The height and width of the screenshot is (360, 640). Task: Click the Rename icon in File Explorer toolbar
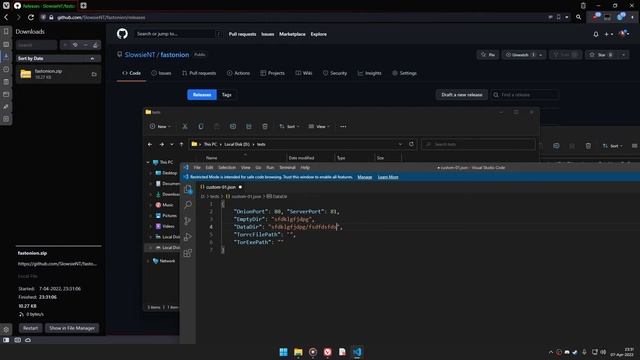[233, 127]
